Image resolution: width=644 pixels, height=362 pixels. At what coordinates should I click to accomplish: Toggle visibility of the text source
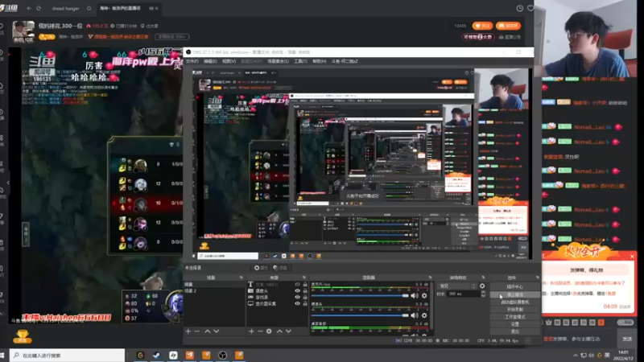tap(297, 285)
